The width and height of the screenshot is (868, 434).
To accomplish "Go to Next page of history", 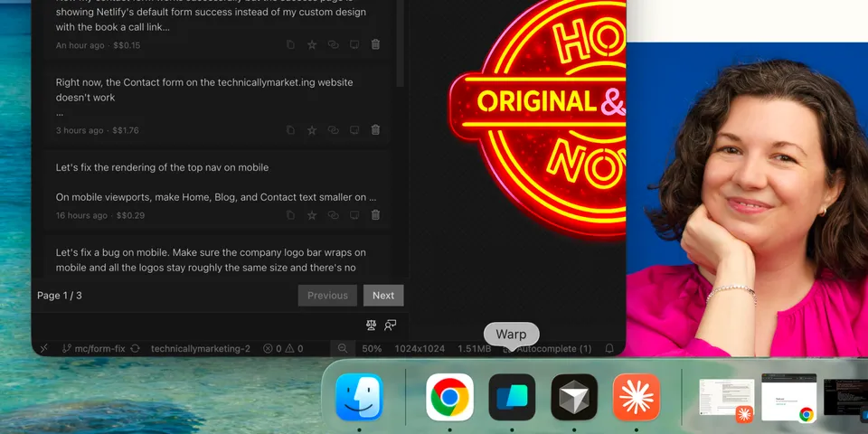I will 383,296.
